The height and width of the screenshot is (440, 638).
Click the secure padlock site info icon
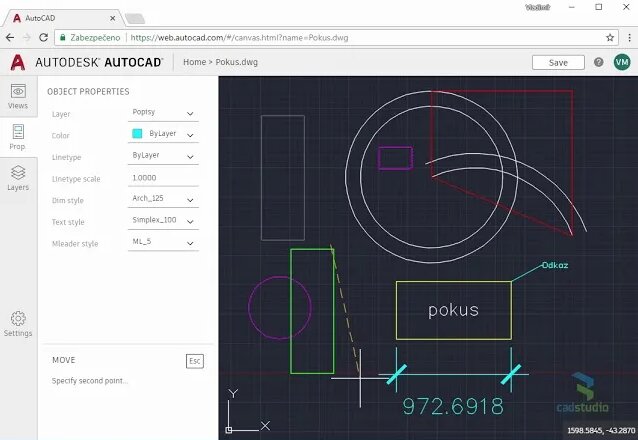pyautogui.click(x=63, y=38)
